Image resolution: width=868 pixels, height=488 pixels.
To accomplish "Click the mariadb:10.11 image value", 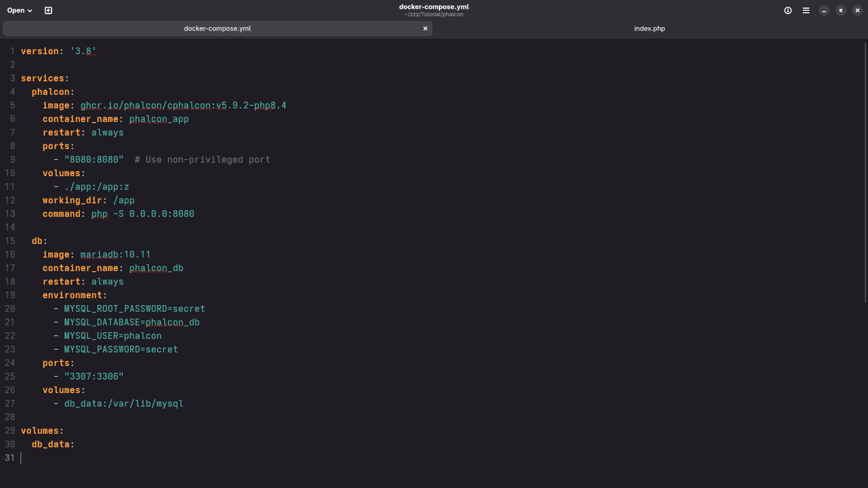I will pos(116,254).
